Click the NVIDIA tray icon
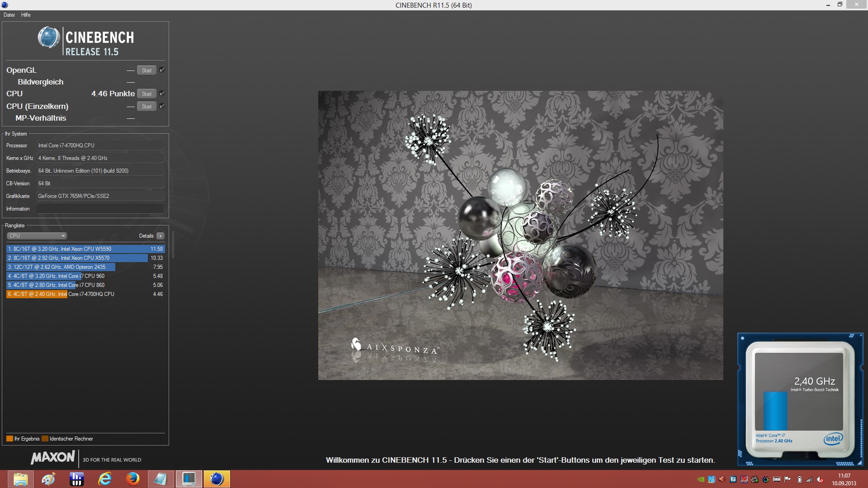Viewport: 868px width, 488px height. click(x=701, y=479)
